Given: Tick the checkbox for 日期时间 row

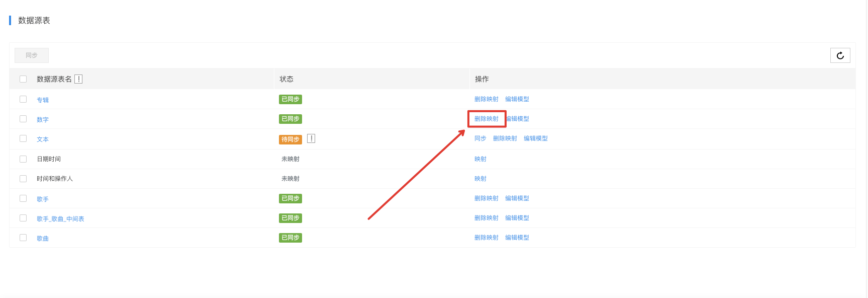Looking at the screenshot, I should coord(23,159).
